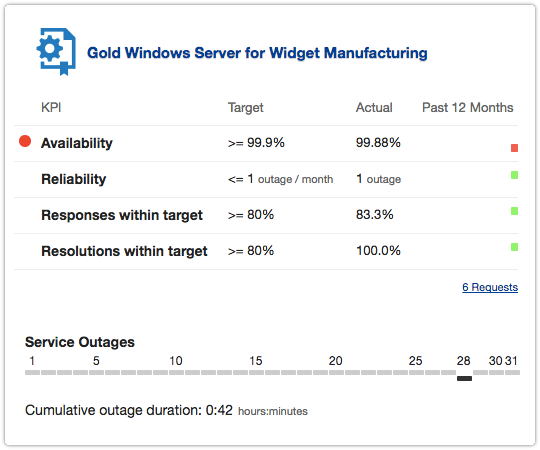
Task: Click the Past 12 Months column header
Action: (x=468, y=107)
